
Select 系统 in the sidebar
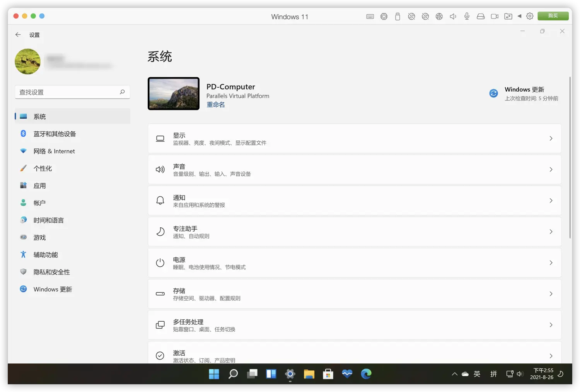coord(72,116)
